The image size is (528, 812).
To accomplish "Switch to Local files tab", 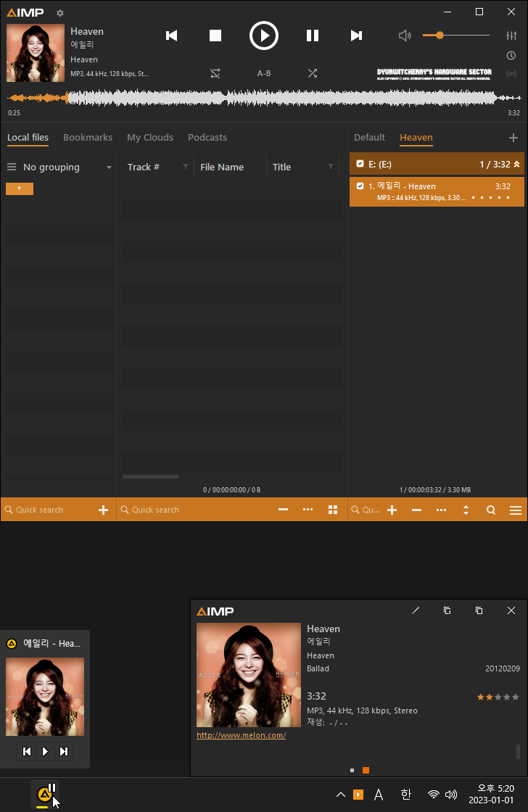I will click(x=28, y=137).
